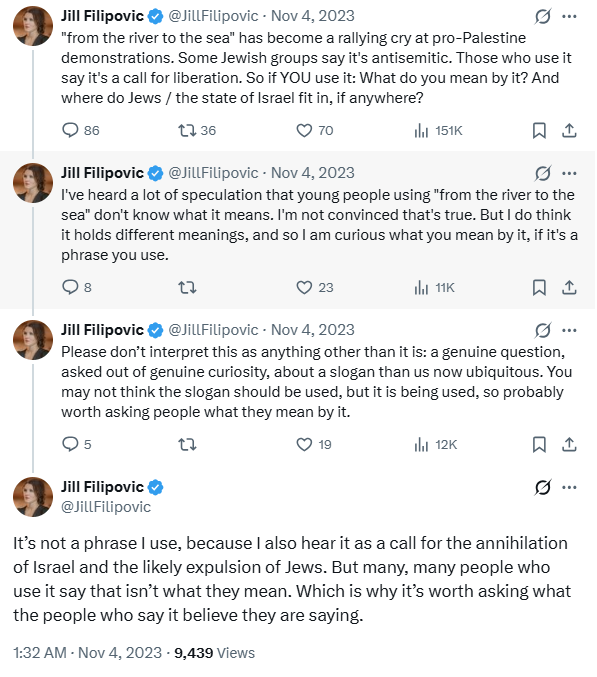Open @JillFilipovic handle on final tweet

point(106,506)
